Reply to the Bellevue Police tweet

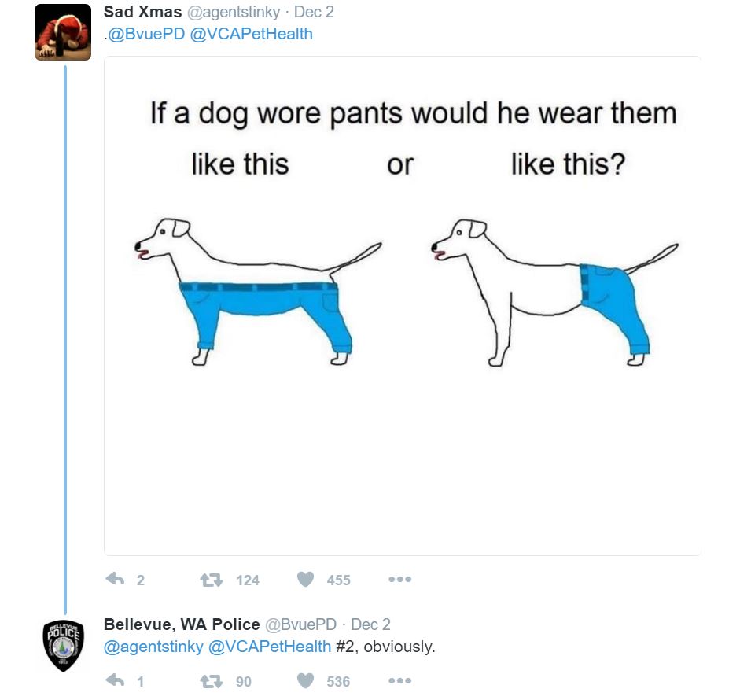(x=115, y=680)
